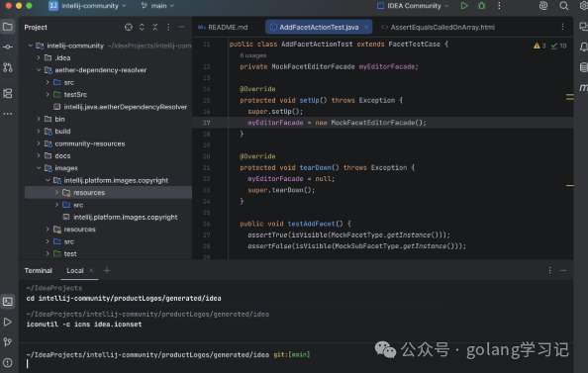The height and width of the screenshot is (373, 588).
Task: Expand the community-resources folder
Action: [x=39, y=143]
